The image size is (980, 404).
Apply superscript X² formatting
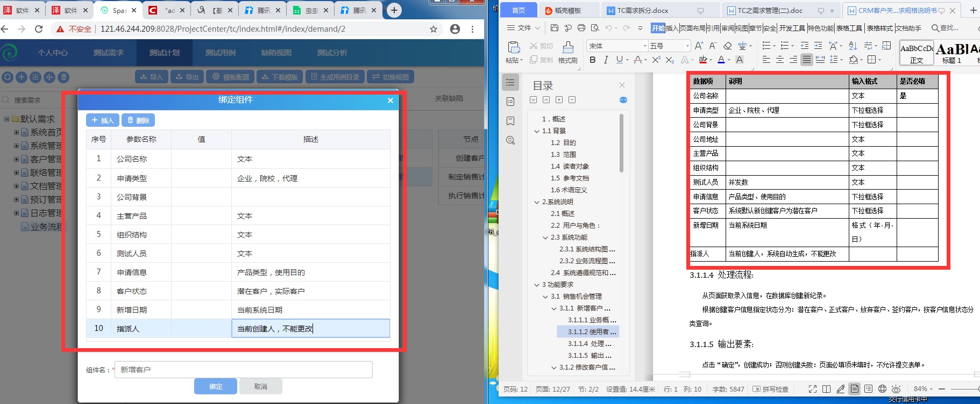[x=656, y=60]
